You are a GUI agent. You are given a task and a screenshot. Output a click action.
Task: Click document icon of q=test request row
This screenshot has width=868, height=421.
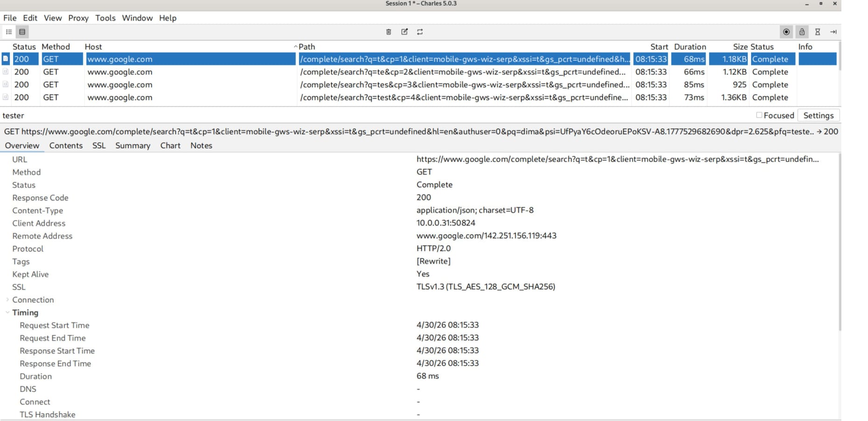coord(6,97)
